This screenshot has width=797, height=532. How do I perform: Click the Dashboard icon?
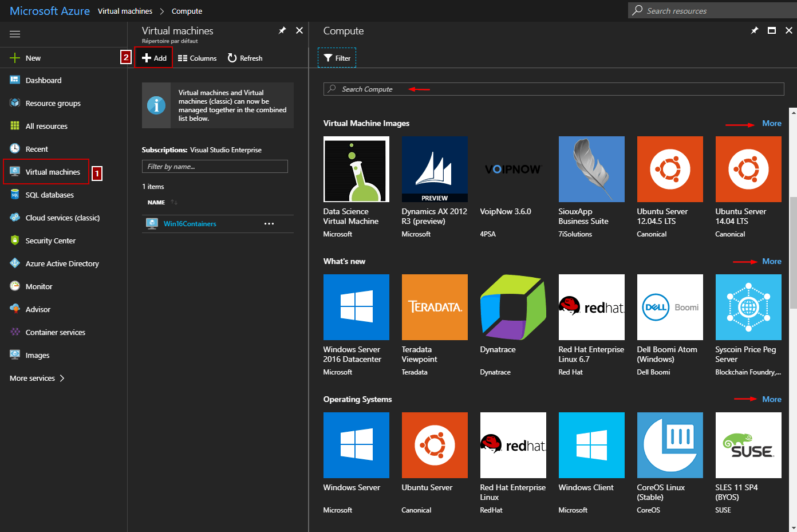coord(15,80)
